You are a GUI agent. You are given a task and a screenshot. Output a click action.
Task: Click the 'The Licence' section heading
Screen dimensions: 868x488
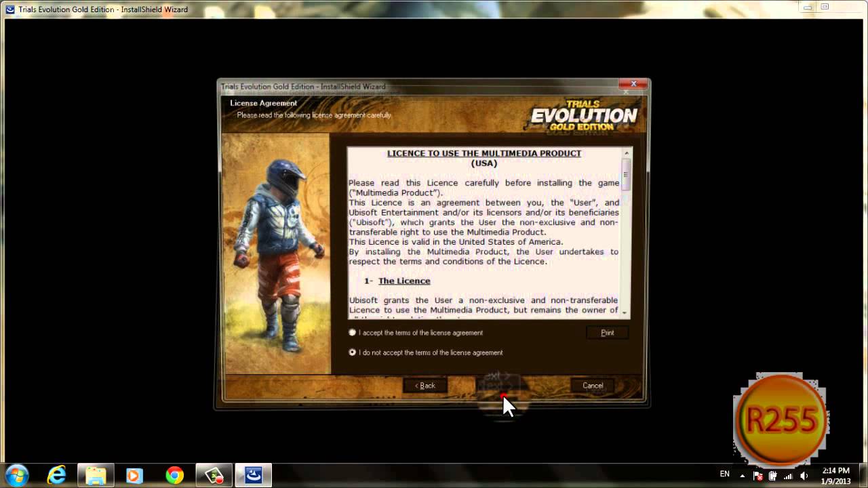pos(404,281)
